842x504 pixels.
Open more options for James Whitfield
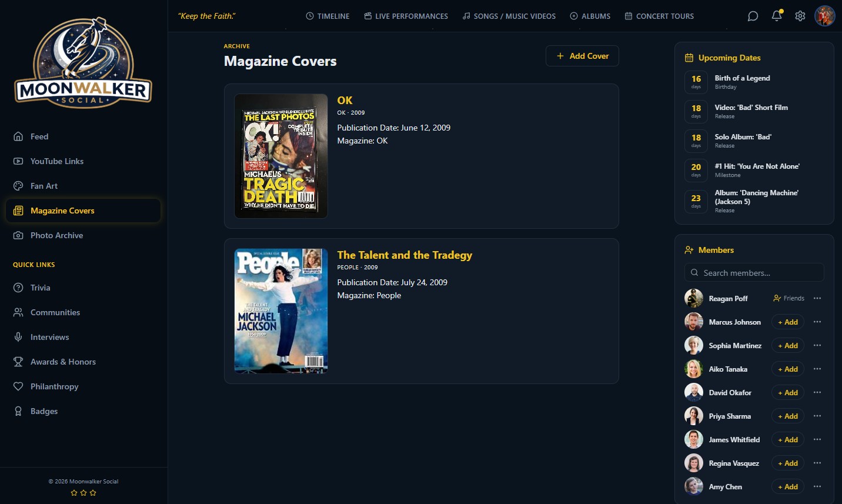click(817, 439)
